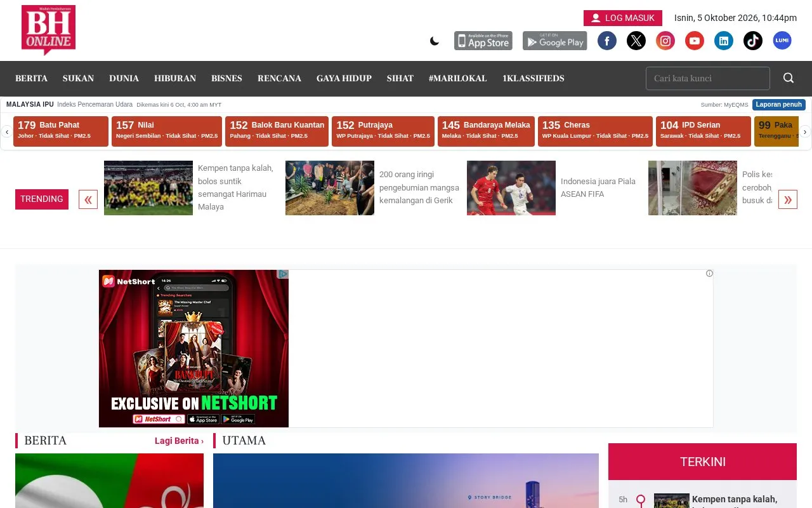Select the Batu Pahat 179 index card
The width and height of the screenshot is (812, 508).
(x=61, y=131)
